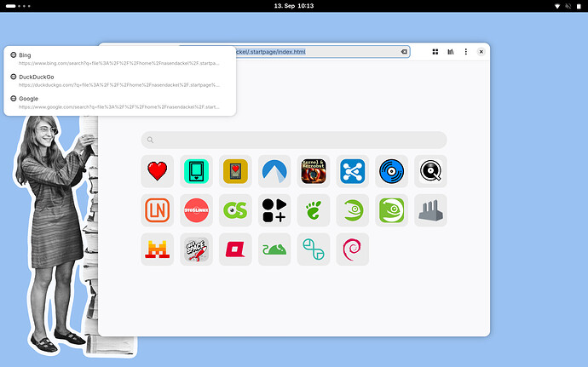The image size is (588, 367).
Task: Open the green chameleon silhouette tile
Action: pyautogui.click(x=274, y=249)
